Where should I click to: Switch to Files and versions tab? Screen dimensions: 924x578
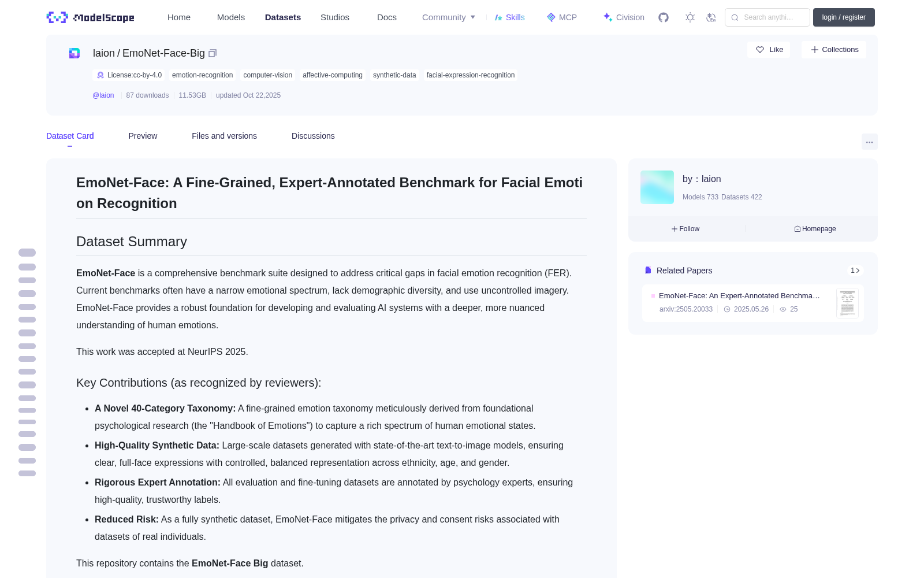224,136
